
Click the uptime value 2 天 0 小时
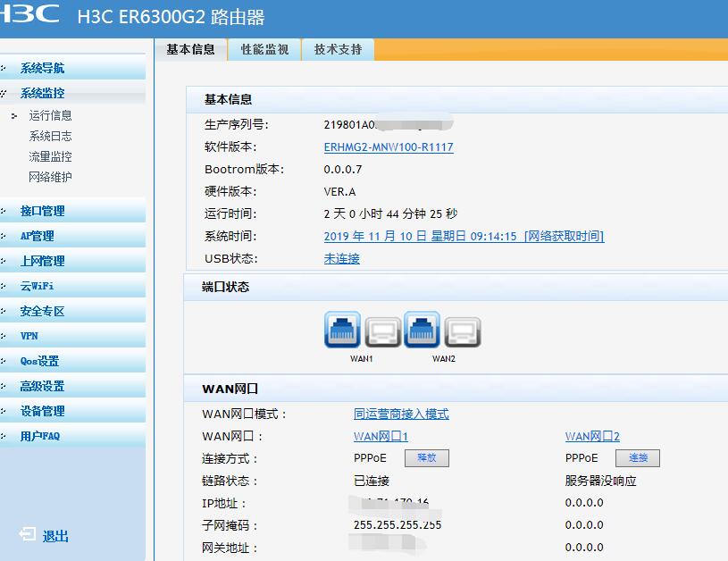(390, 214)
